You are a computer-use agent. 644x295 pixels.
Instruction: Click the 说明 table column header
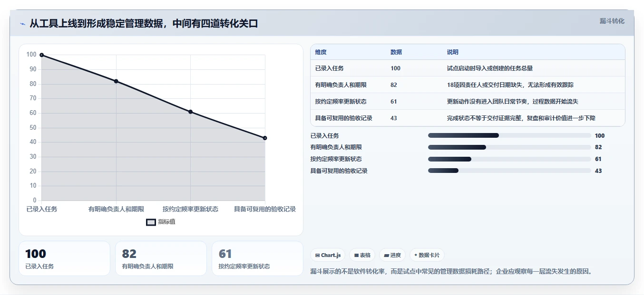(452, 52)
